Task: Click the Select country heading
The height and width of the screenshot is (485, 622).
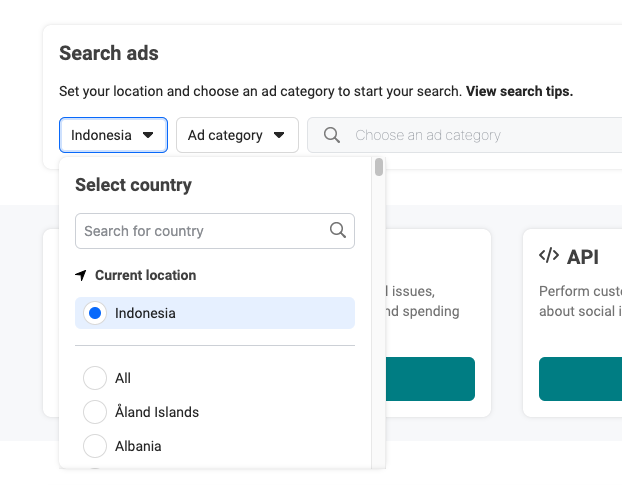Action: (x=133, y=185)
